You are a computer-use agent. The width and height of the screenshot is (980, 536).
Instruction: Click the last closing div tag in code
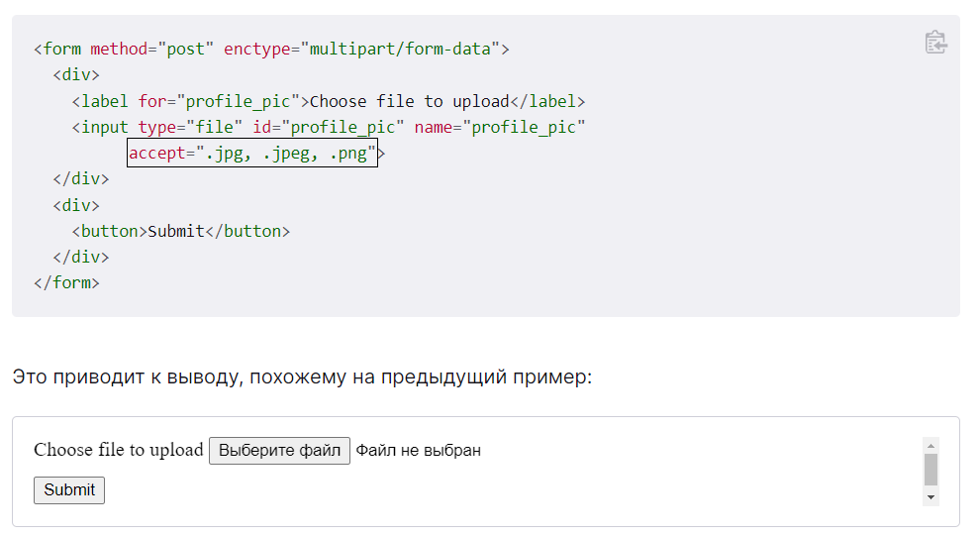point(80,257)
